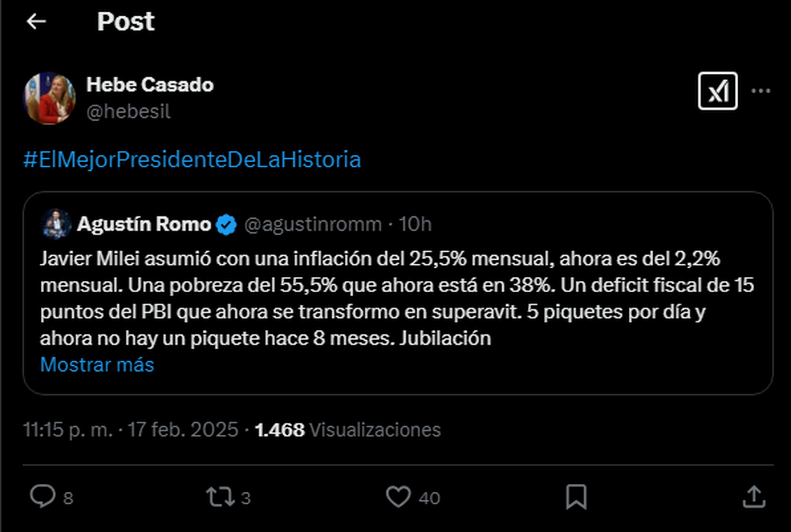791x532 pixels.
Task: Click the @agustinromm handle
Action: click(312, 225)
